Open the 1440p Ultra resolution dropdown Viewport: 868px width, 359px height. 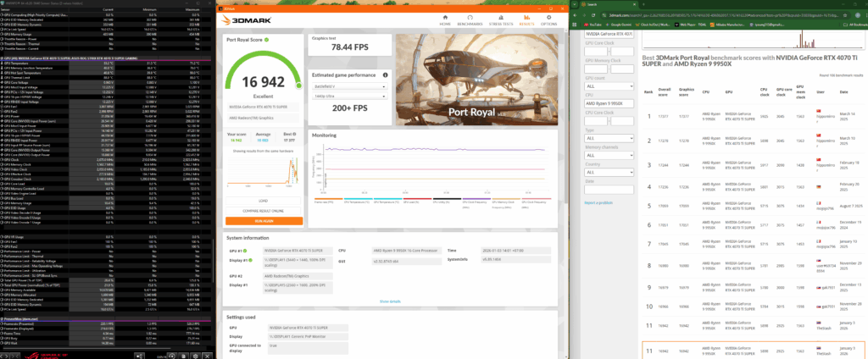coord(349,97)
